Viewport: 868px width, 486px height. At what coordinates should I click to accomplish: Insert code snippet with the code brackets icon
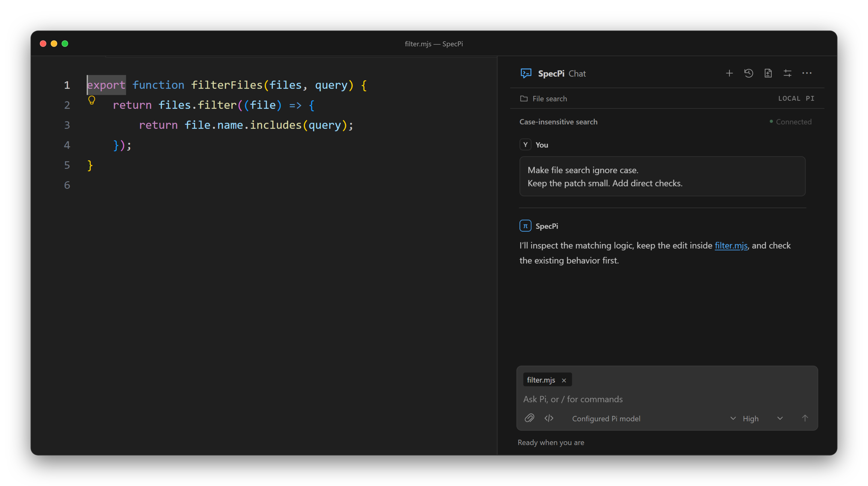pos(549,418)
